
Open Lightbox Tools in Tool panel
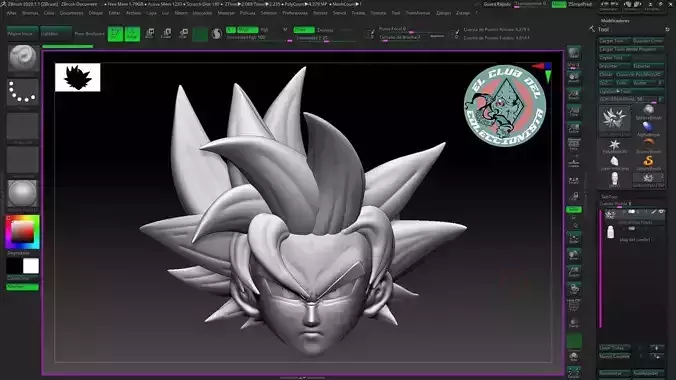tap(632, 91)
